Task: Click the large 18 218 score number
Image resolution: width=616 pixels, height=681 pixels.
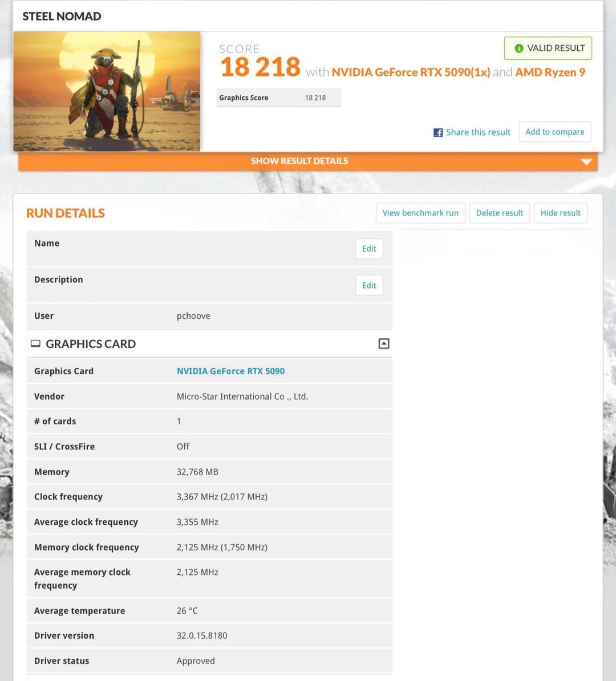Action: [x=260, y=67]
